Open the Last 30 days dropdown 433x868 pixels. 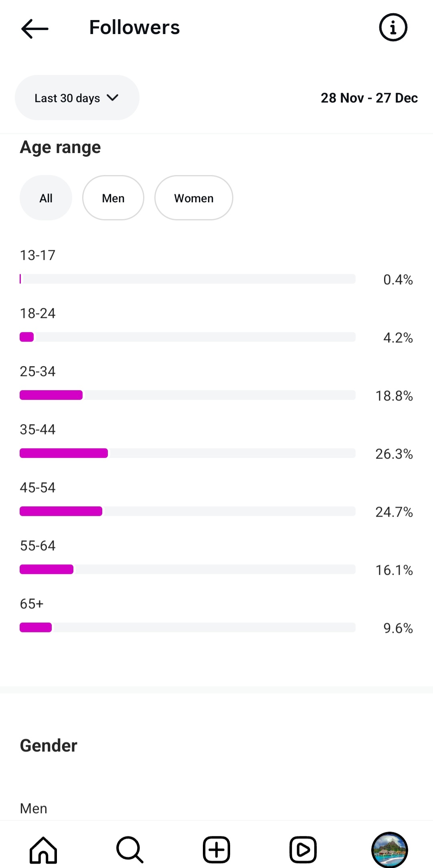[x=67, y=98]
